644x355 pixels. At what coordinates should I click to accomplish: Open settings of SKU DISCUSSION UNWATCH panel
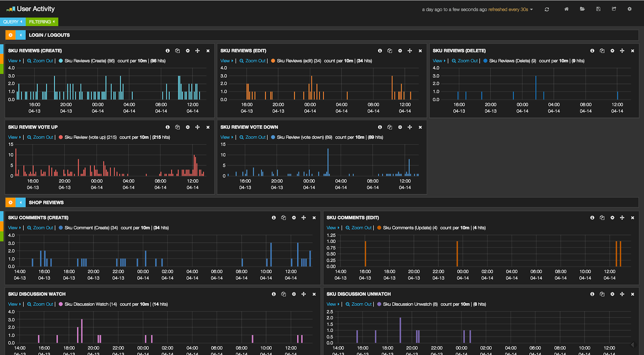click(x=612, y=294)
